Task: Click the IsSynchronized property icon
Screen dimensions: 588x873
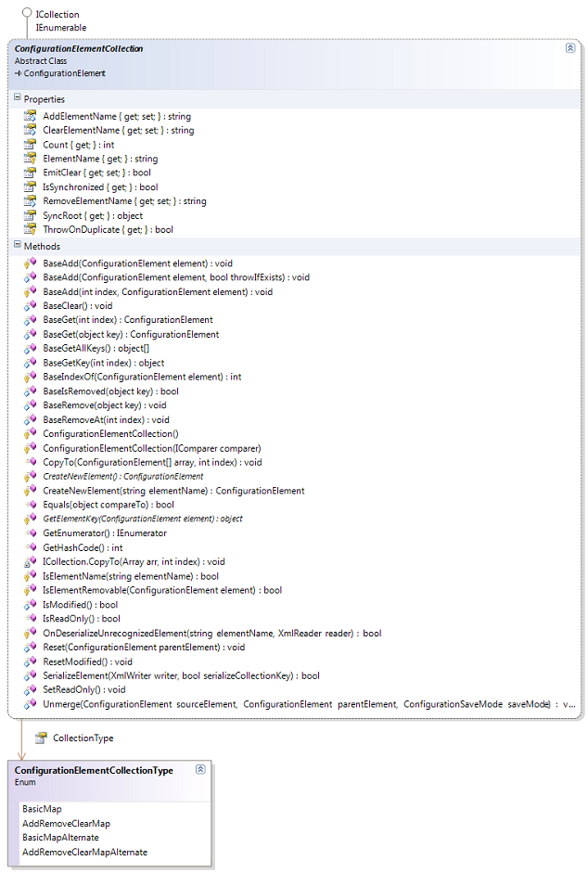Action: [x=30, y=186]
